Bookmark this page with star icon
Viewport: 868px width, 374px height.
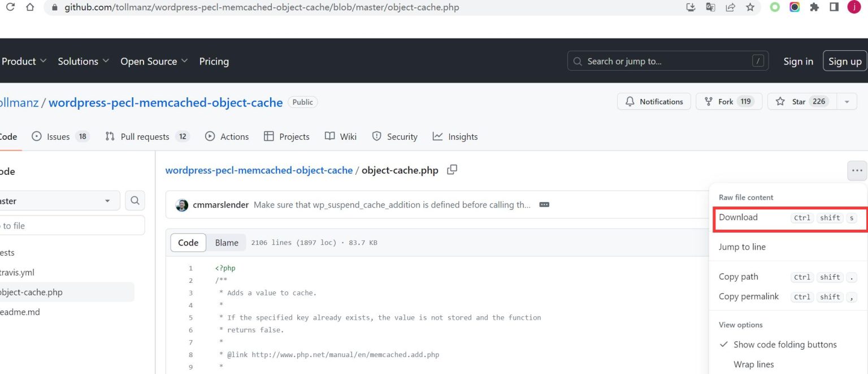pyautogui.click(x=750, y=7)
